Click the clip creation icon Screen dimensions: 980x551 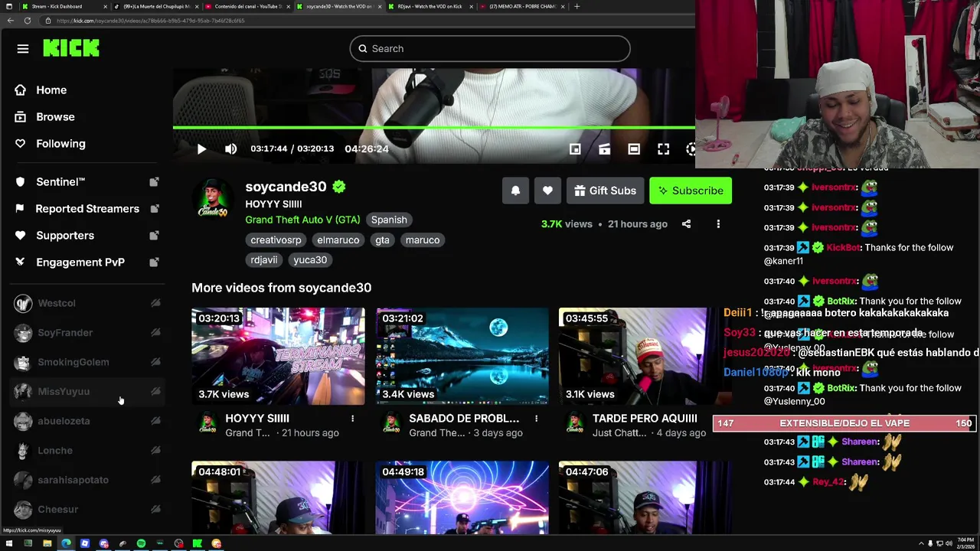point(604,149)
